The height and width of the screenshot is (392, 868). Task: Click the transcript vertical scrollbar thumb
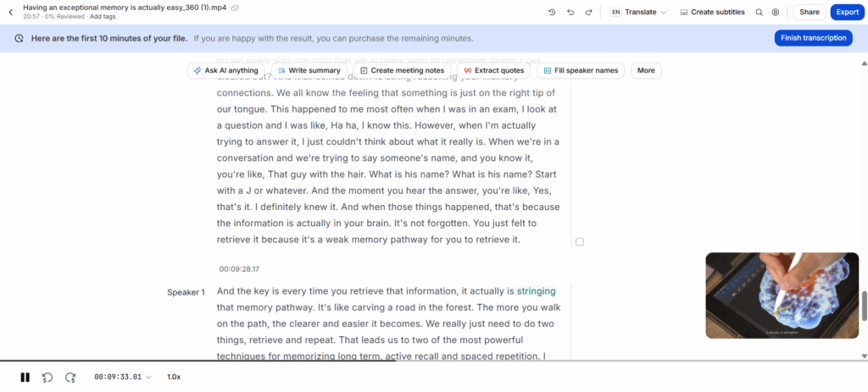(864, 305)
